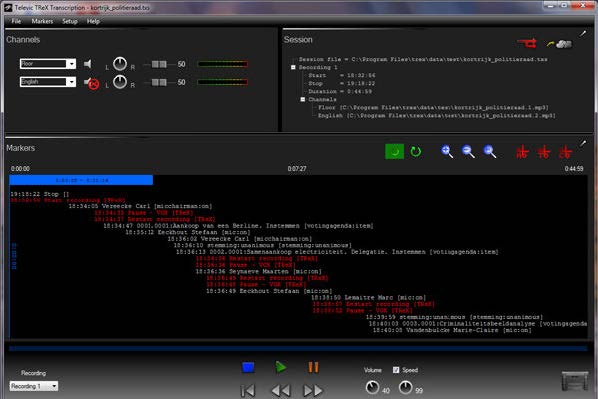Click the blue playback progress bar
This screenshot has width=598, height=399.
tap(298, 348)
